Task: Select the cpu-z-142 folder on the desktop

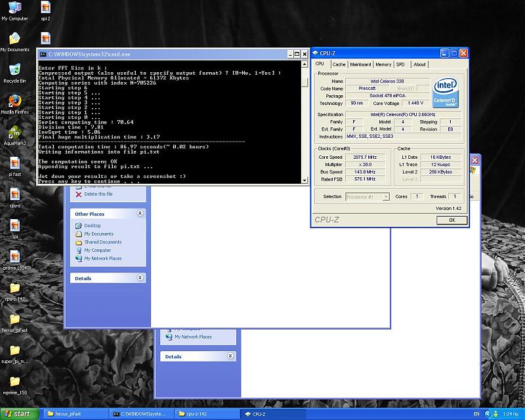Action: pos(14,291)
